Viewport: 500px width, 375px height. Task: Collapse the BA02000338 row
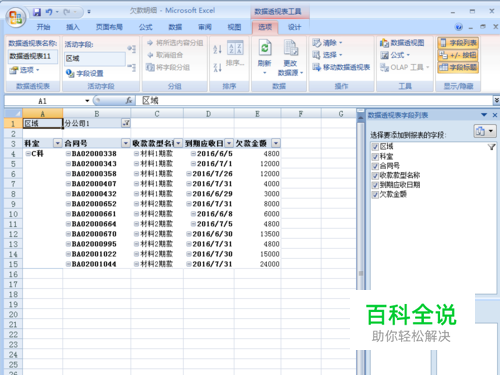tap(68, 154)
